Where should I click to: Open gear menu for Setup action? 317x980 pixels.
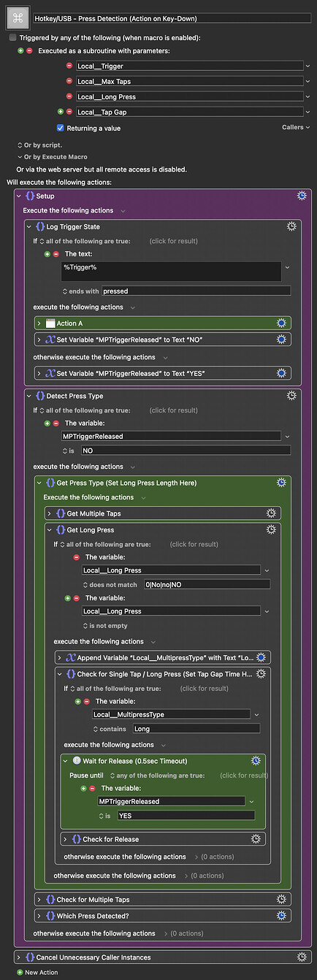click(302, 196)
